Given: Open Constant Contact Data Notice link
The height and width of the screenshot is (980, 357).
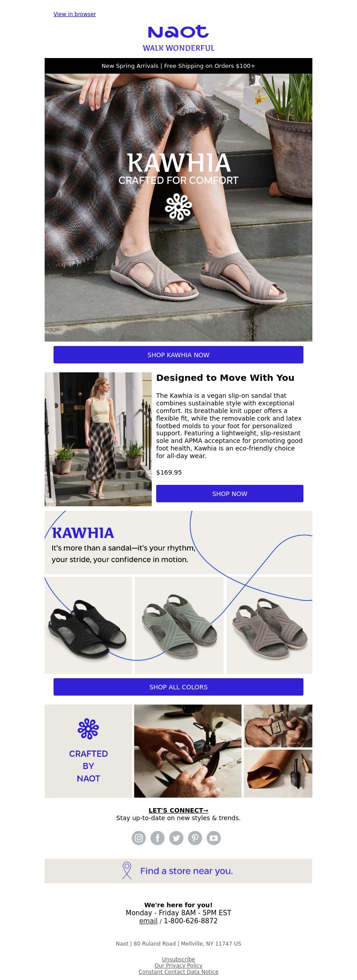Looking at the screenshot, I should click(x=178, y=972).
